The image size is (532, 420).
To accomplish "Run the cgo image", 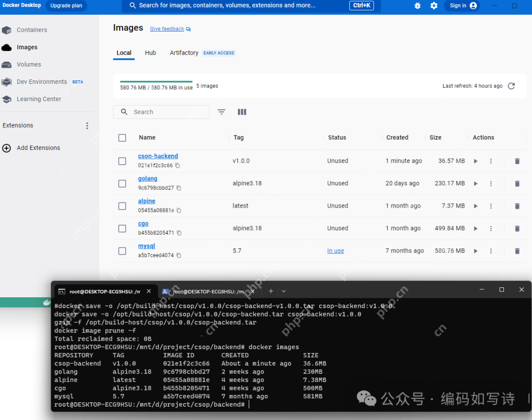I will pyautogui.click(x=476, y=229).
